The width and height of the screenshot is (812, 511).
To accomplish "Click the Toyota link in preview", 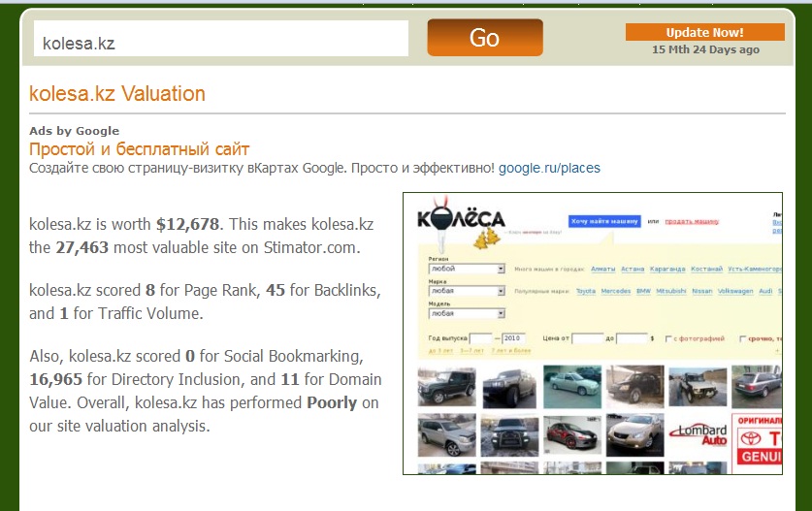I will (586, 291).
